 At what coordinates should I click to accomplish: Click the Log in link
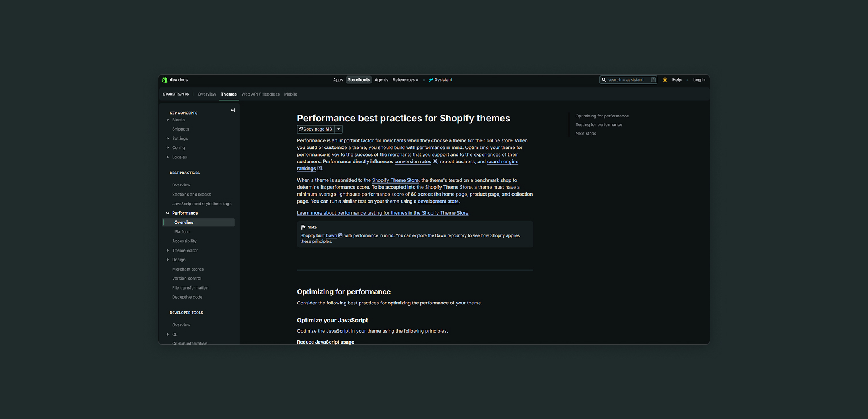pos(699,80)
